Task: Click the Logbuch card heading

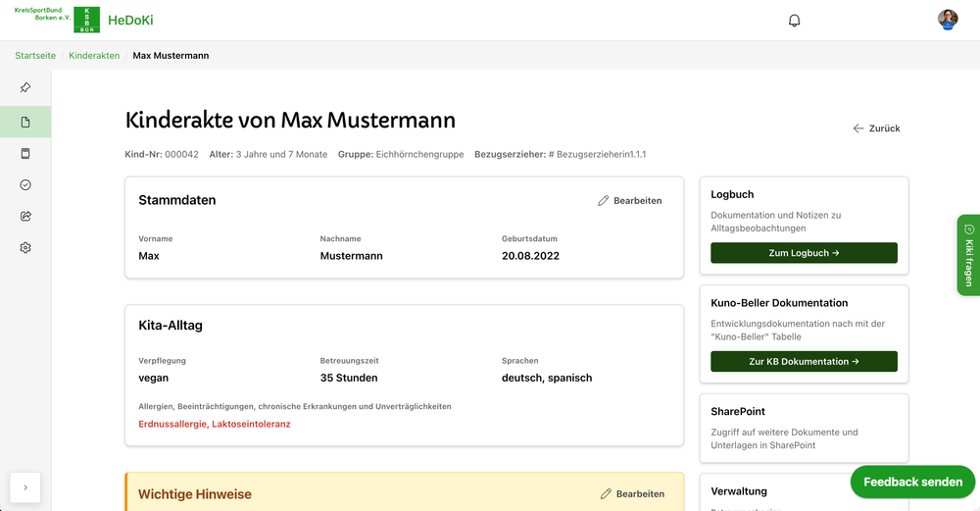Action: coord(732,194)
